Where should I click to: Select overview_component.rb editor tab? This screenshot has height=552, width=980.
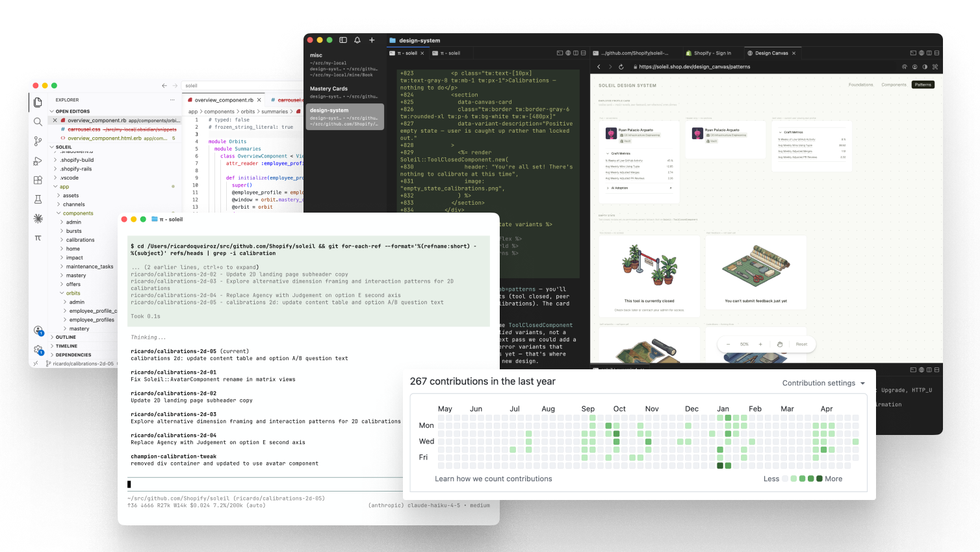[x=224, y=100]
